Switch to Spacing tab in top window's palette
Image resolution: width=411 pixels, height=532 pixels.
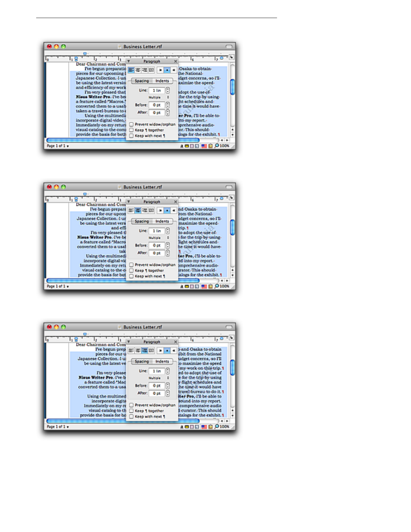pos(142,81)
